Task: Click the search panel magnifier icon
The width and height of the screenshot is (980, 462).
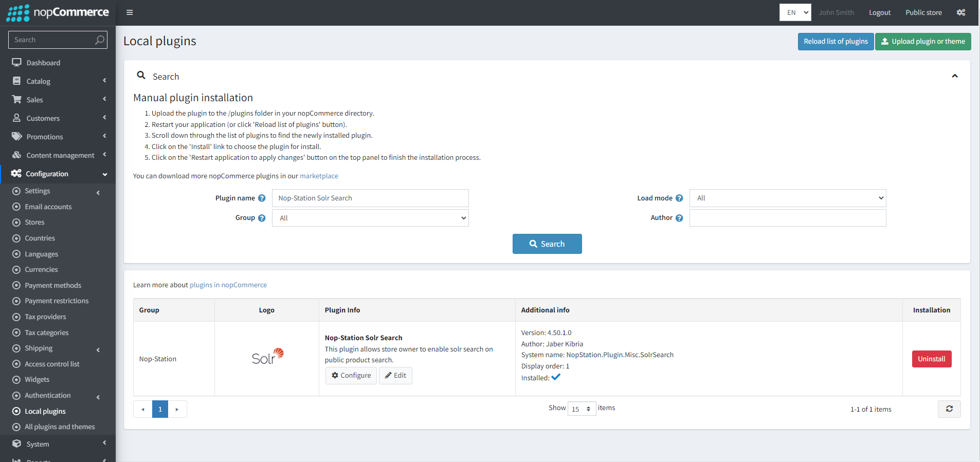Action: tap(141, 76)
